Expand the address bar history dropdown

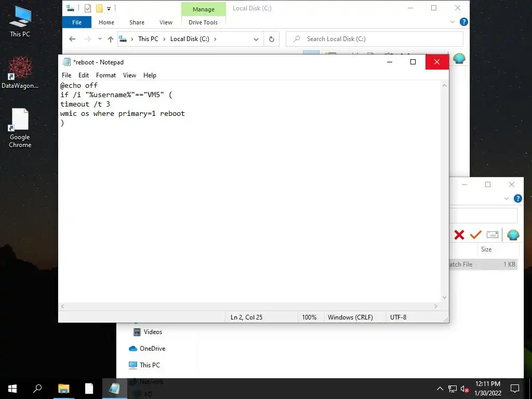[256, 39]
